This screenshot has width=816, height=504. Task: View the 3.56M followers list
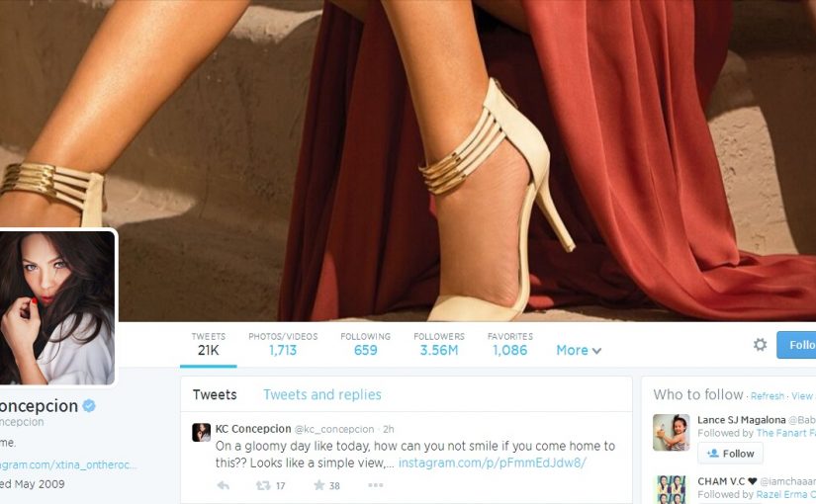pos(439,344)
